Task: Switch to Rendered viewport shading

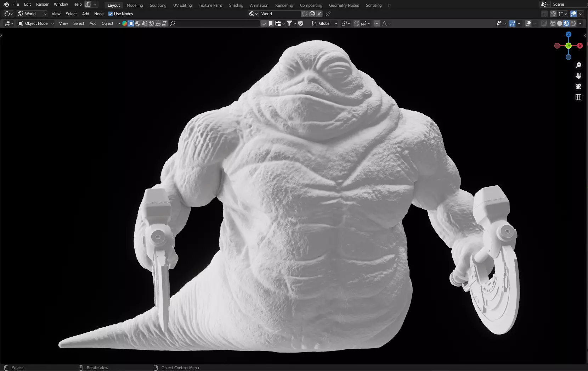Action: pyautogui.click(x=573, y=23)
